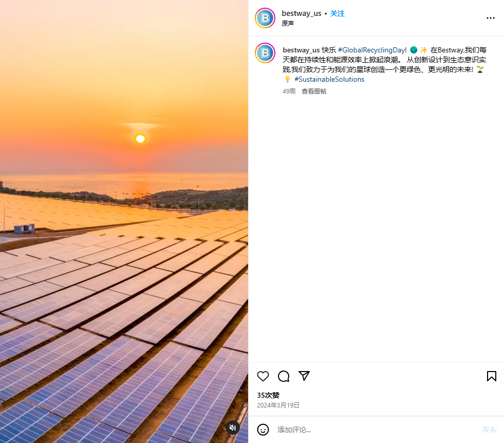
Task: Click the bestway_us avatar in the header
Action: pos(265,18)
